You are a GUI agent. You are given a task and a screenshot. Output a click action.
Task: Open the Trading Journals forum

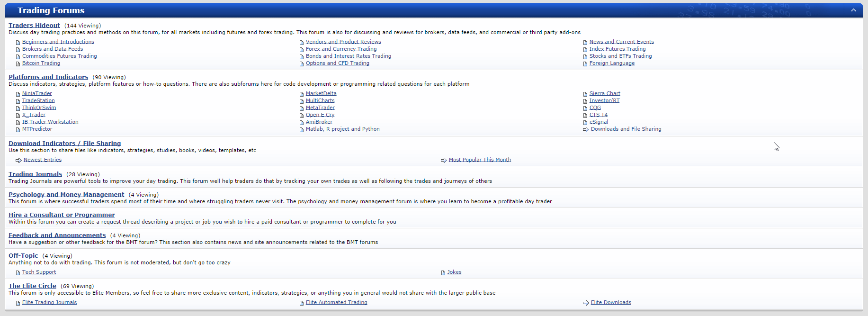[x=35, y=174]
